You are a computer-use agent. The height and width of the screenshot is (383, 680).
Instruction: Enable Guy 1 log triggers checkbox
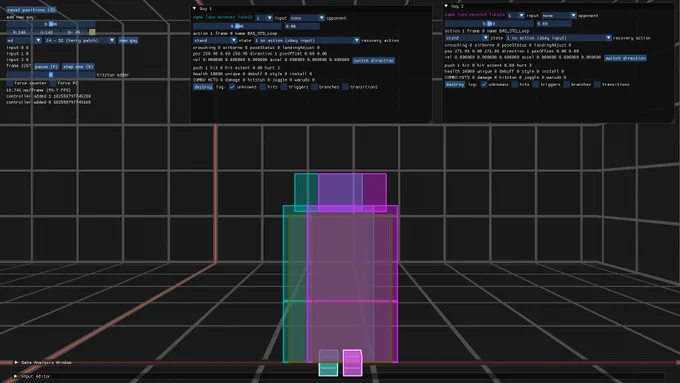click(x=284, y=87)
